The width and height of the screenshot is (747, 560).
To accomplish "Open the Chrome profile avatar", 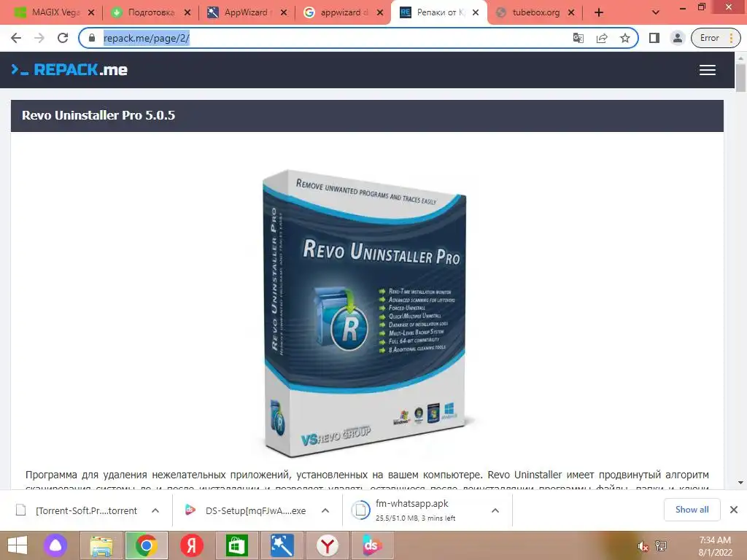I will 677,38.
